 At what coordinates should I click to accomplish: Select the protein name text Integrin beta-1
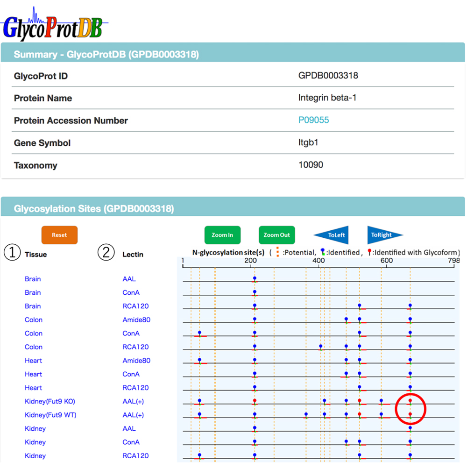327,98
